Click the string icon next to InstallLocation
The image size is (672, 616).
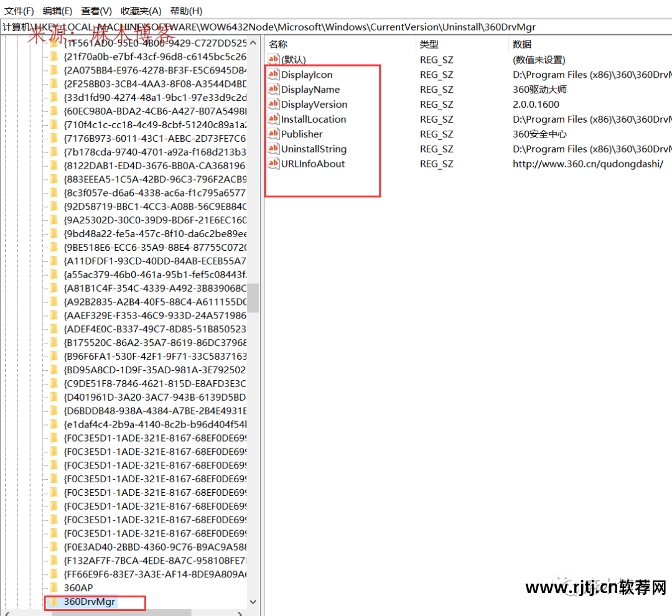click(273, 119)
